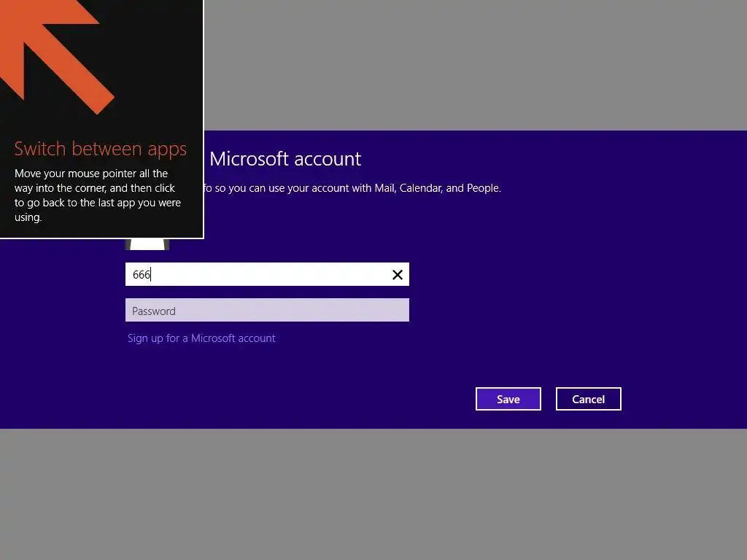Viewport: 747px width, 560px height.
Task: Clear the email field with the X icon
Action: pos(398,275)
